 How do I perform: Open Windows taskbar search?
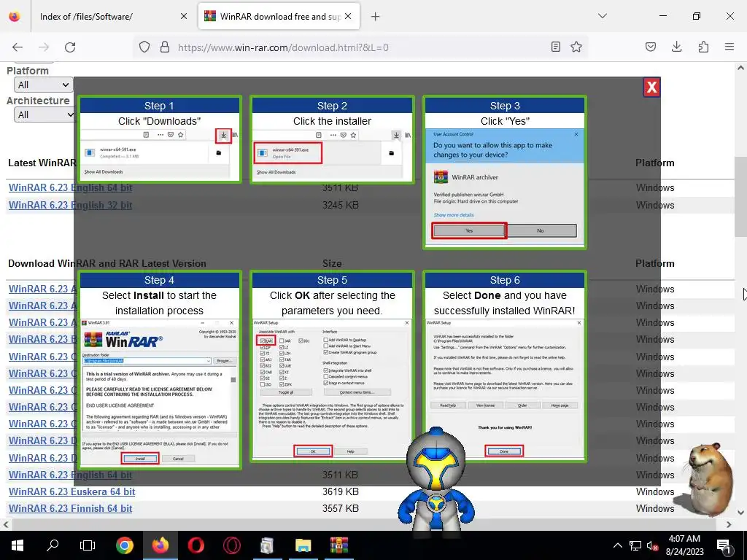[53, 545]
